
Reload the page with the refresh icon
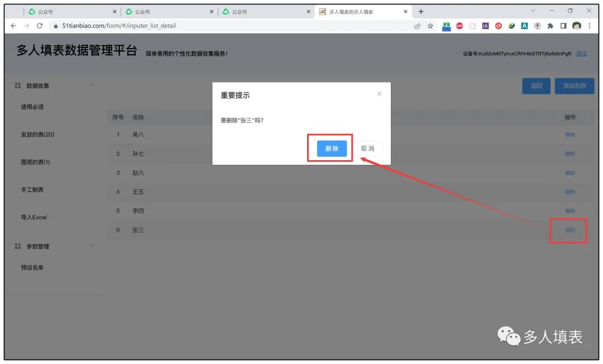pyautogui.click(x=39, y=26)
